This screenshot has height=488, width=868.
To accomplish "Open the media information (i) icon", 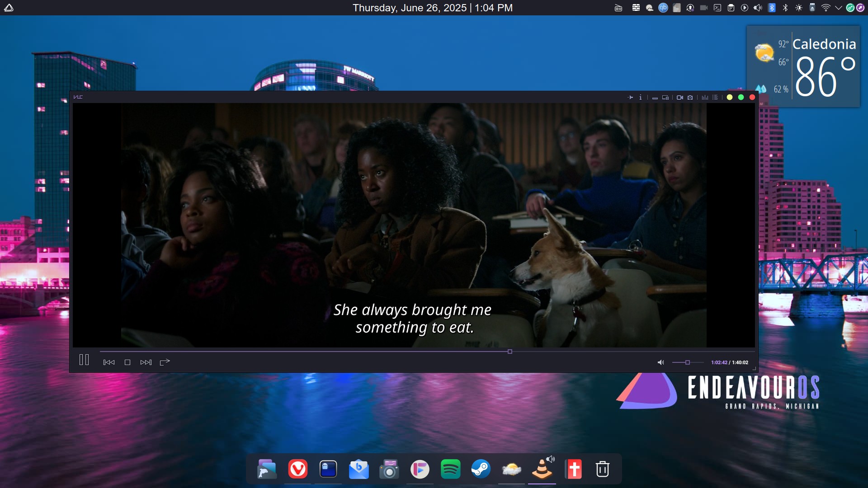I will 640,97.
